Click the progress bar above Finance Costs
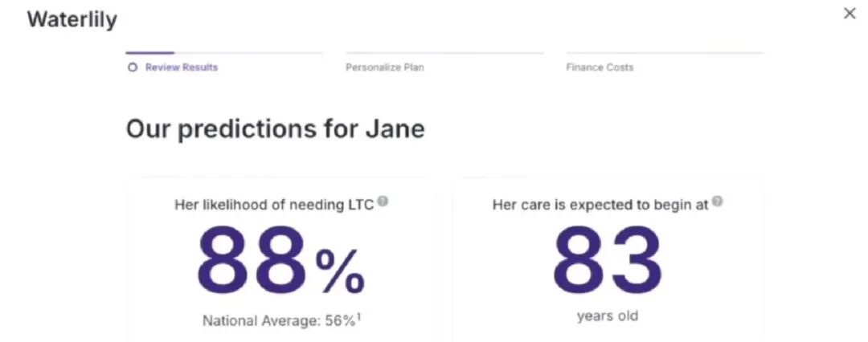Viewport: 868px width, 342px height. point(665,53)
